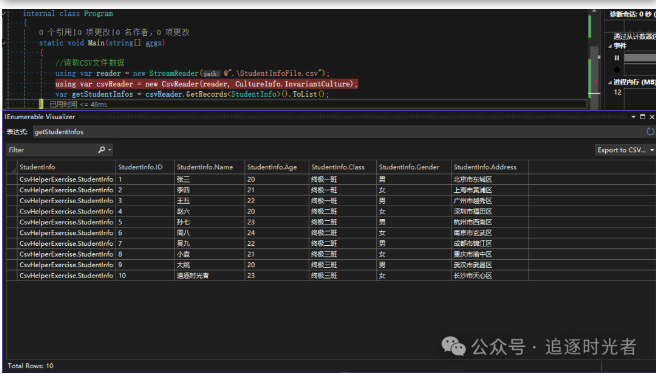
Task: Click the yellow current-statement marker in the margin
Action: (41, 104)
